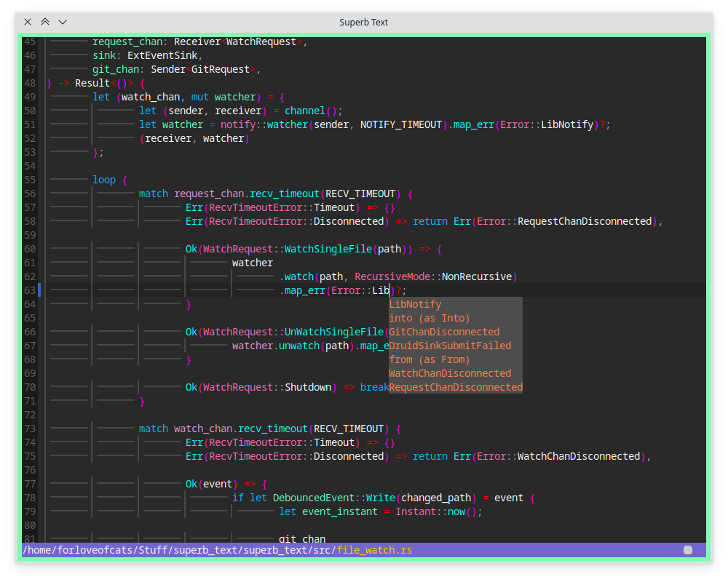Click '.map_err' on line 63

click(x=302, y=290)
